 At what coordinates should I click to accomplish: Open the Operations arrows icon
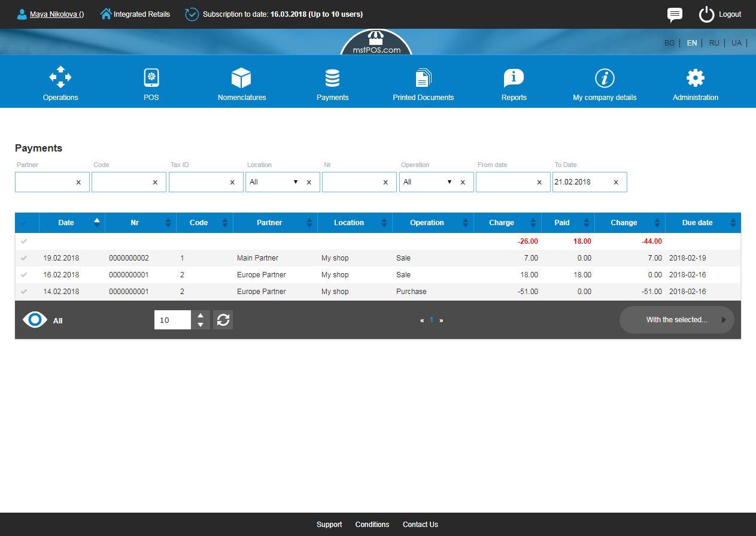click(60, 78)
